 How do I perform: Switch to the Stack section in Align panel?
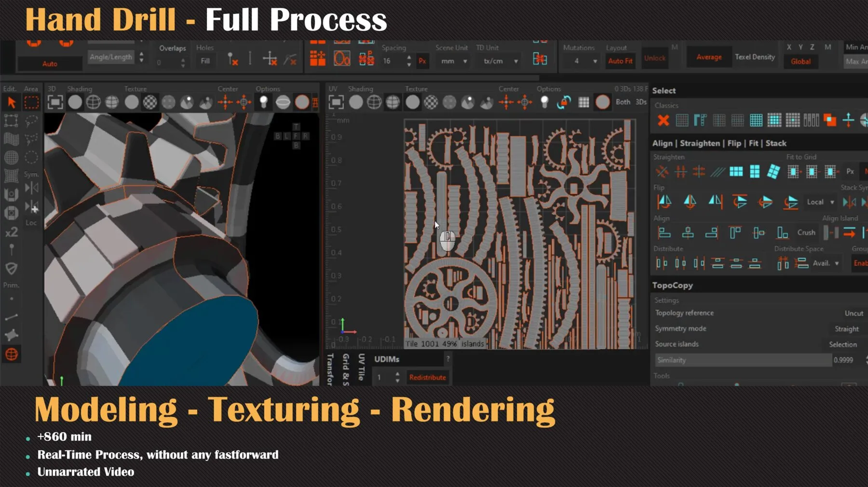coord(777,143)
